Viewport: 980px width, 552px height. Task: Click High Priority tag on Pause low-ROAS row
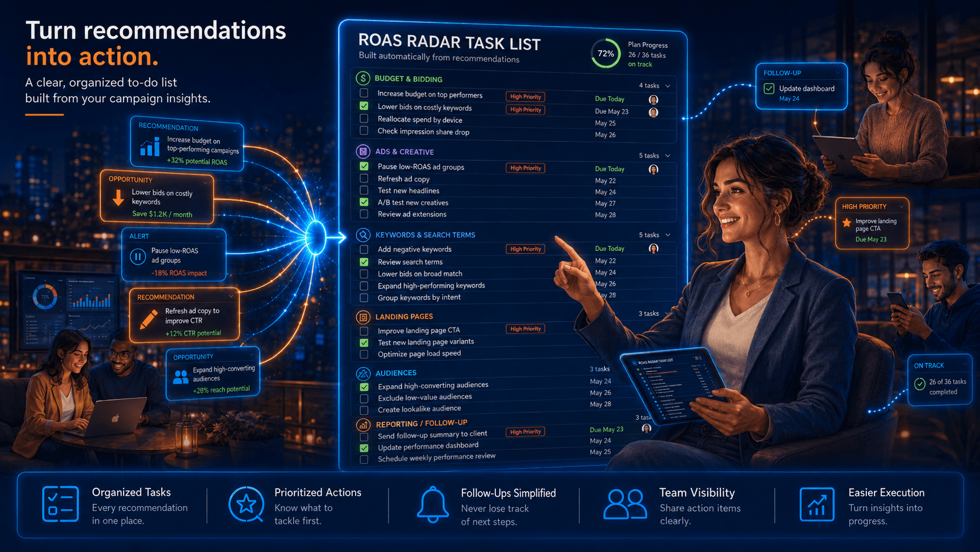coord(525,168)
